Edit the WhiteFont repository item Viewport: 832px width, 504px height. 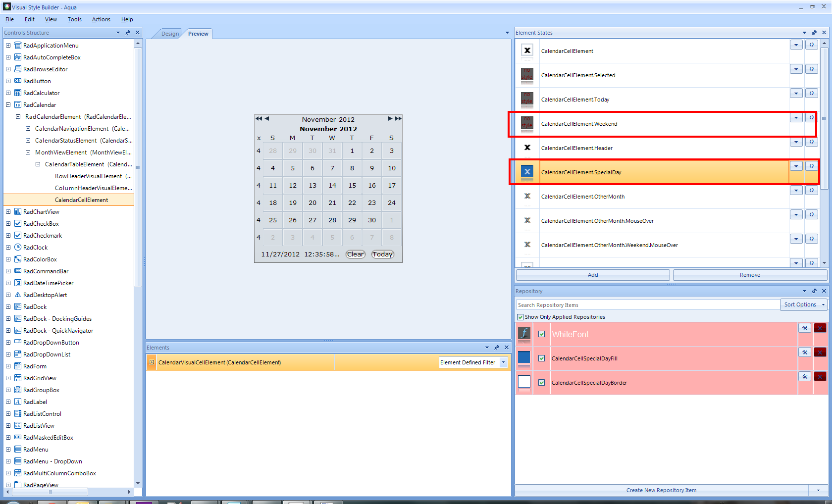pos(805,328)
